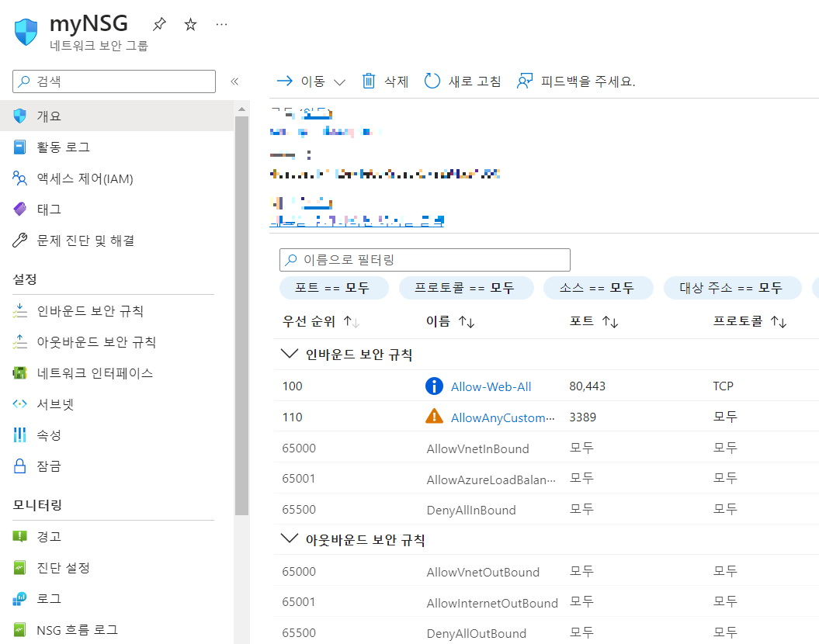The width and height of the screenshot is (819, 644).
Task: Sort by 우선 순위 column
Action: pyautogui.click(x=321, y=321)
